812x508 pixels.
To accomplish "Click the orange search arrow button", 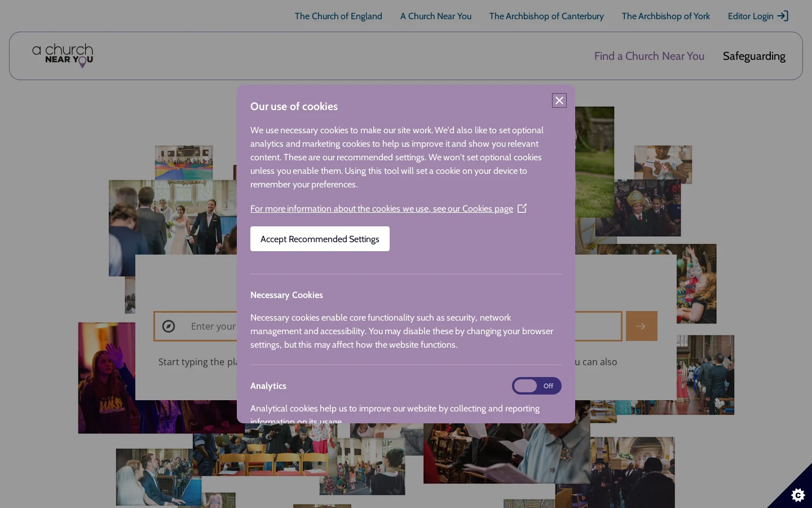I will (641, 326).
